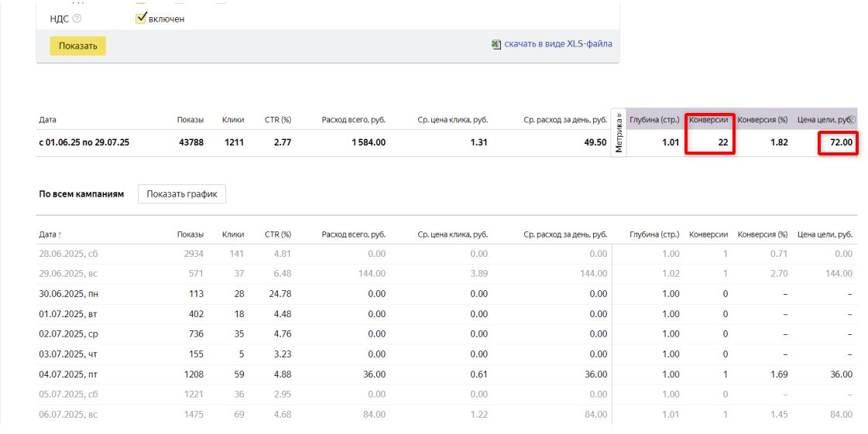868x434 pixels.
Task: Click the green XLS file icon
Action: [x=496, y=44]
